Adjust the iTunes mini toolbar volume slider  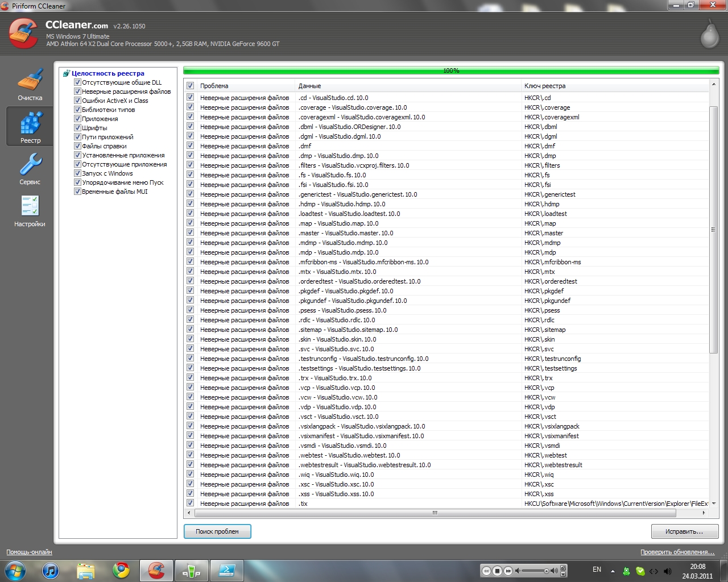pyautogui.click(x=535, y=571)
